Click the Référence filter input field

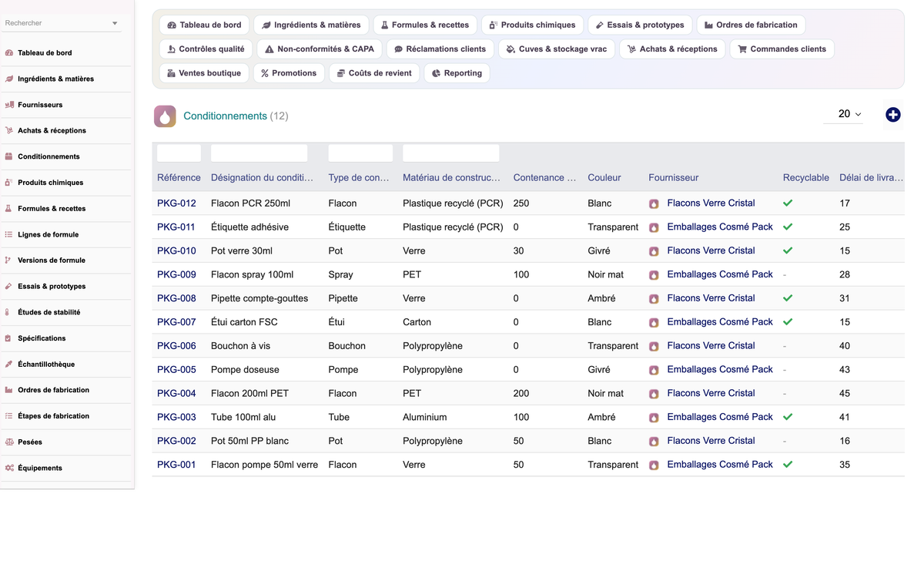pyautogui.click(x=179, y=153)
